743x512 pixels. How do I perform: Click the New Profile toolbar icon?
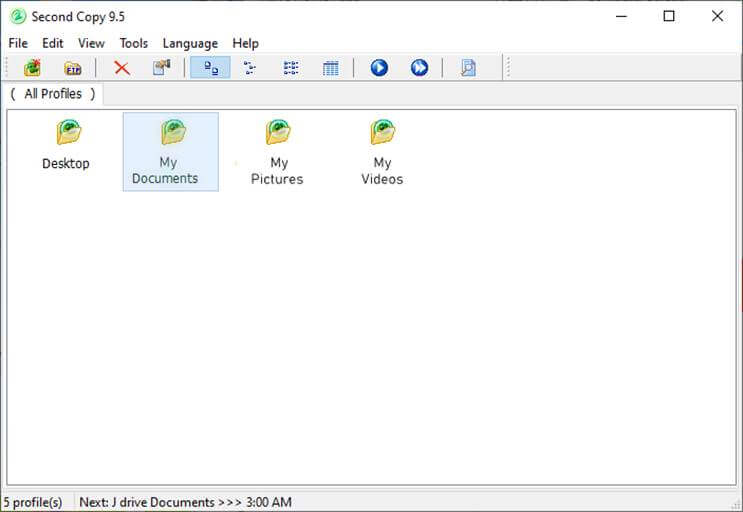click(32, 68)
